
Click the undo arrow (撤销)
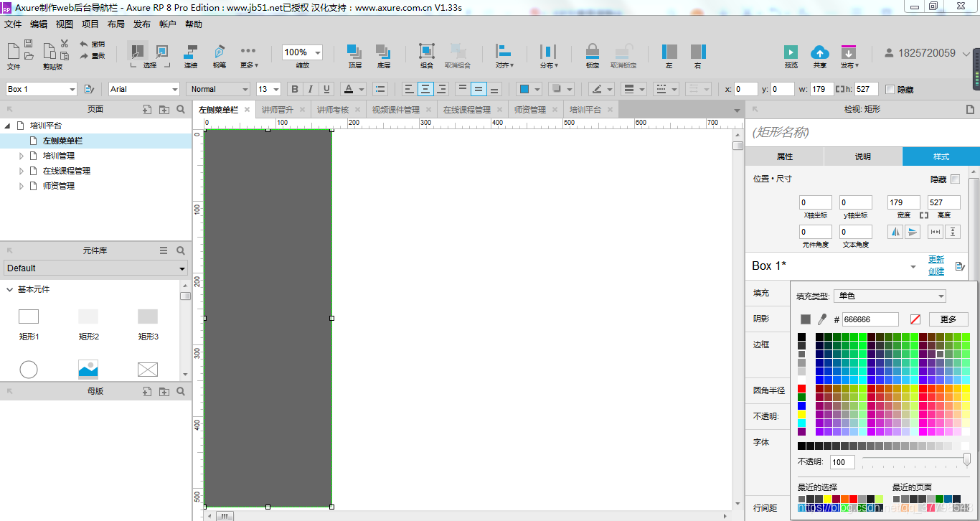[x=84, y=44]
